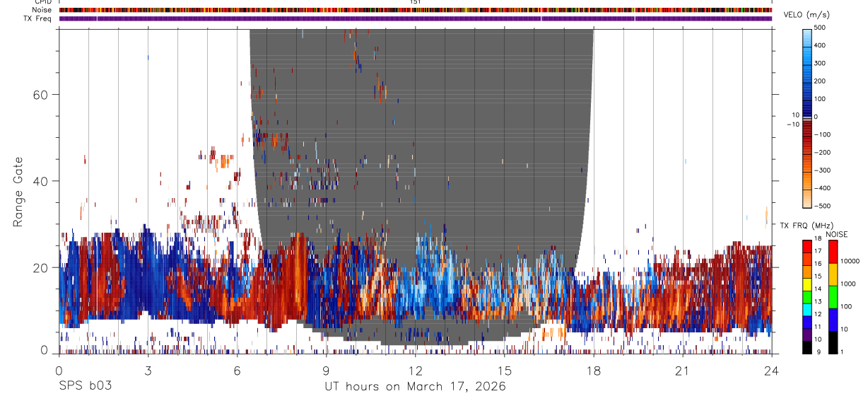Click the purple TX Freq strip above the plot
The image size is (868, 401).
[416, 18]
